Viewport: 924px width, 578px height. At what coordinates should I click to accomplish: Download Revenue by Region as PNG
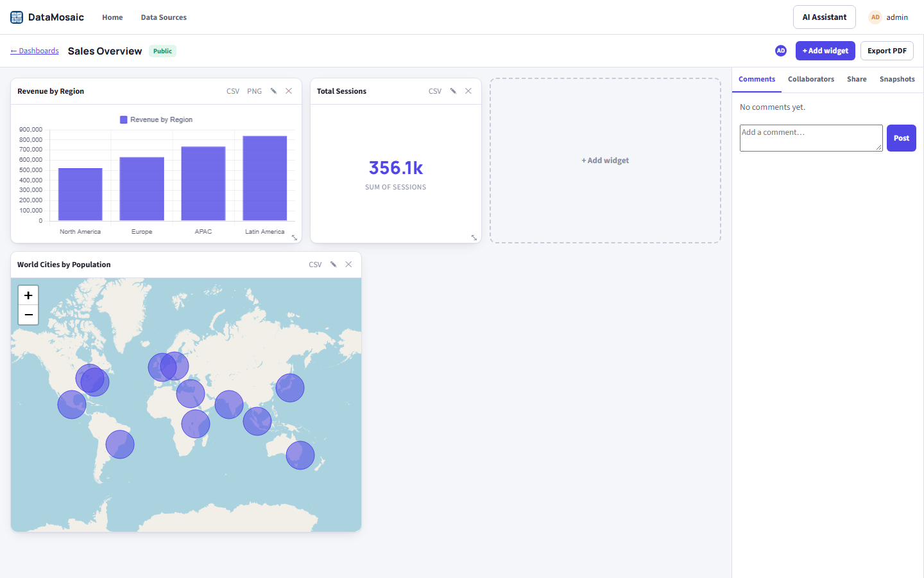pos(254,91)
